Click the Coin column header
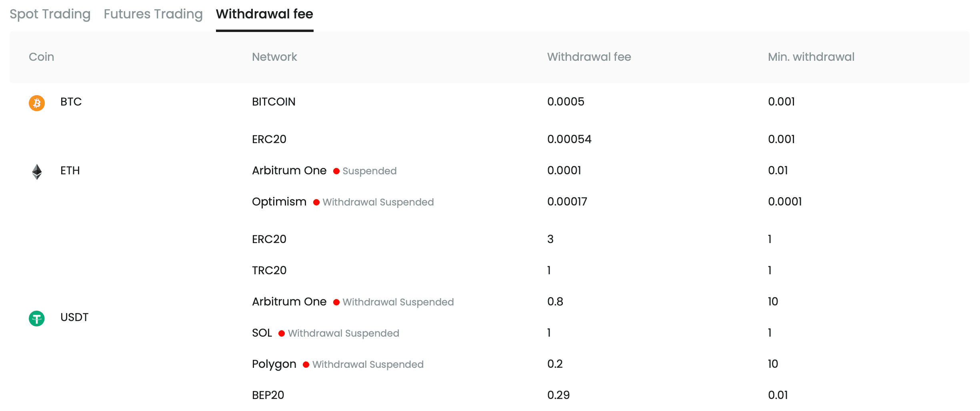980x411 pixels. (41, 57)
